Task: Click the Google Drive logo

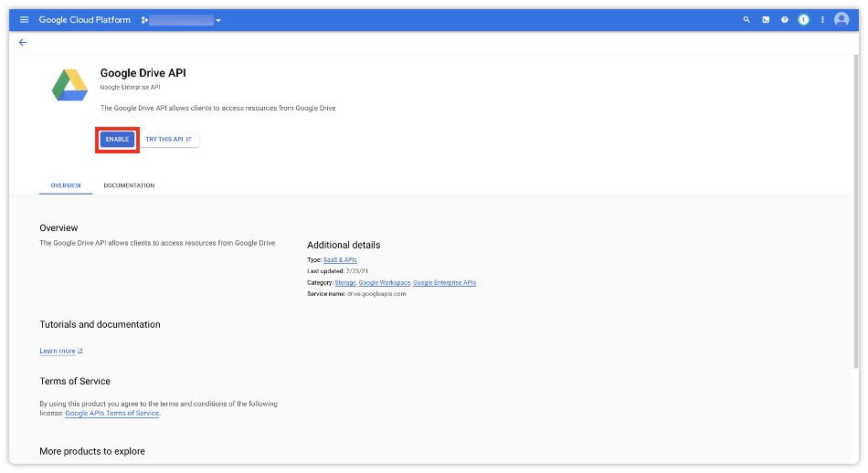Action: pos(69,85)
